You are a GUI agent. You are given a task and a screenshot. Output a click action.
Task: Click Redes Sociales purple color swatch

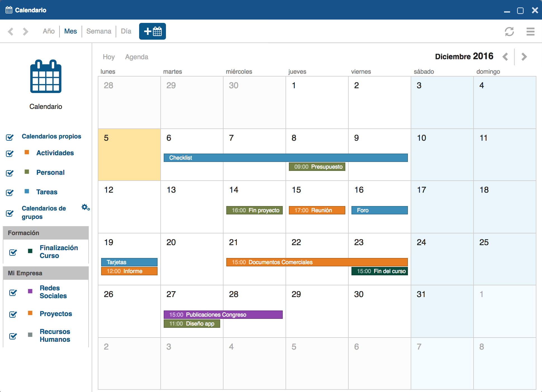tap(30, 291)
